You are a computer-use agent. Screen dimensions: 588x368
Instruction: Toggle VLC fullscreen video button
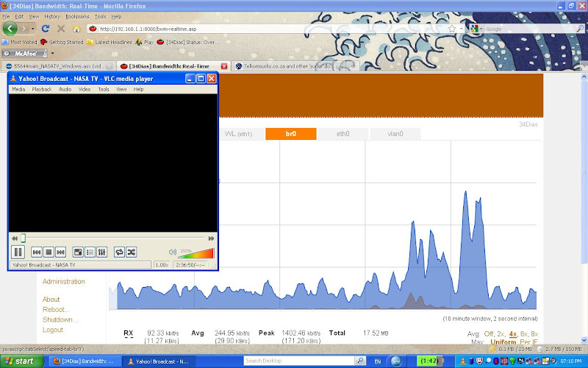78,252
